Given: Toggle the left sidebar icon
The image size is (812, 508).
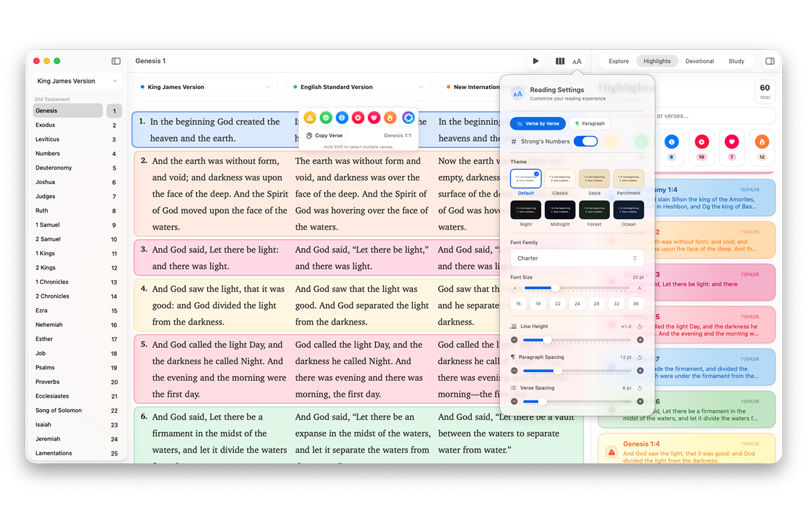Looking at the screenshot, I should click(116, 61).
